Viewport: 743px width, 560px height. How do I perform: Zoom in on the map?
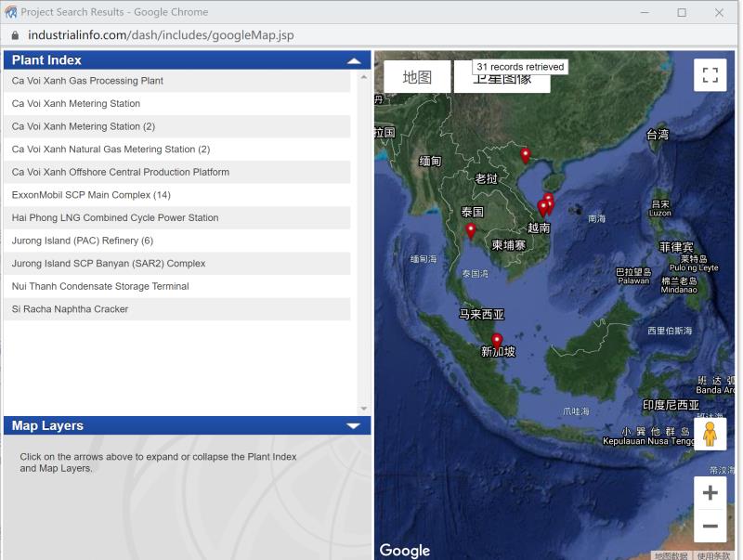click(x=710, y=493)
